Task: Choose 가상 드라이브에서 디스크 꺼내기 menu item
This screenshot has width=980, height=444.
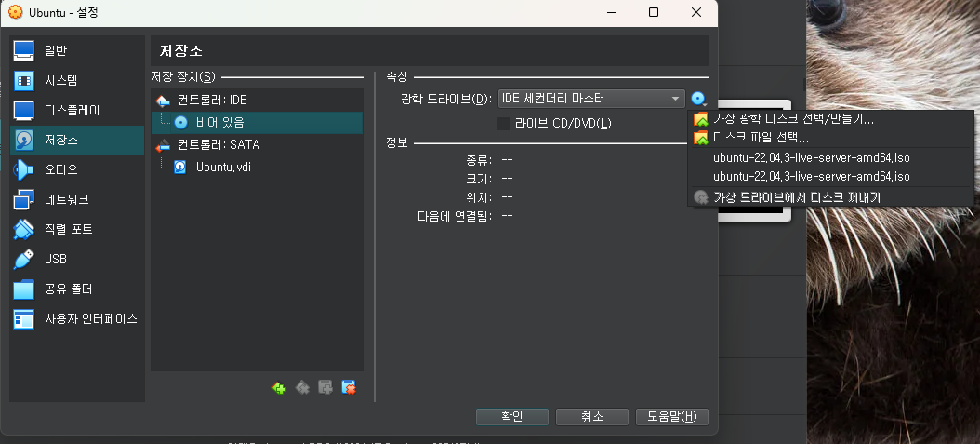Action: tap(830, 197)
